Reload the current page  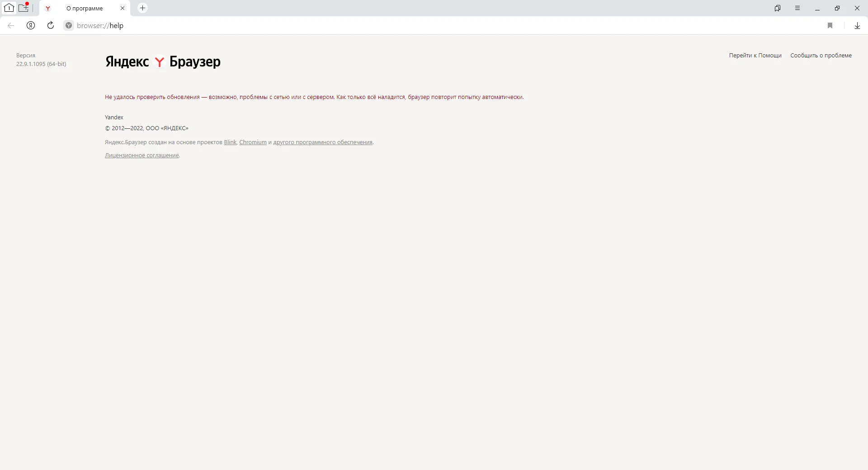pyautogui.click(x=51, y=25)
